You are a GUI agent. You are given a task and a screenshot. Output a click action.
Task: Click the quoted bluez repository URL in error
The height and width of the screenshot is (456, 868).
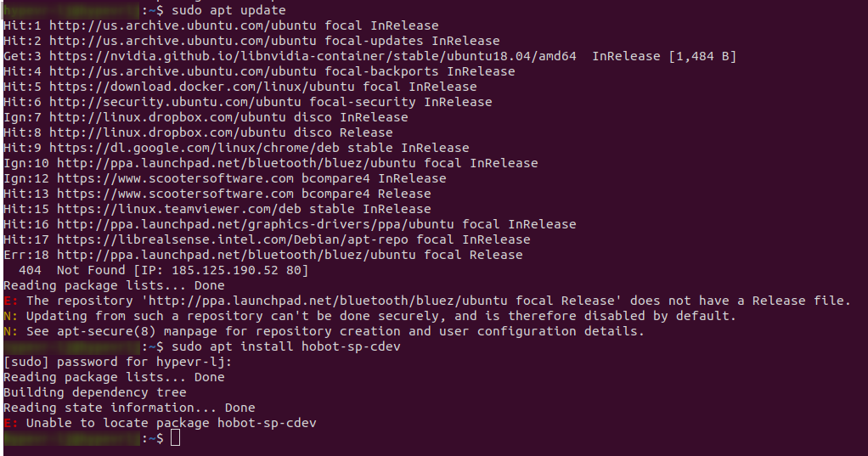(x=381, y=301)
